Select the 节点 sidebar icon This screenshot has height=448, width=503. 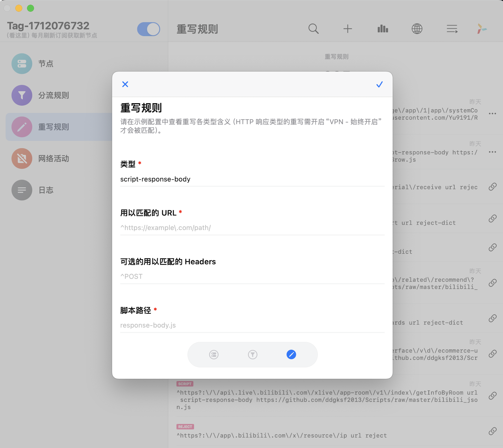(22, 64)
